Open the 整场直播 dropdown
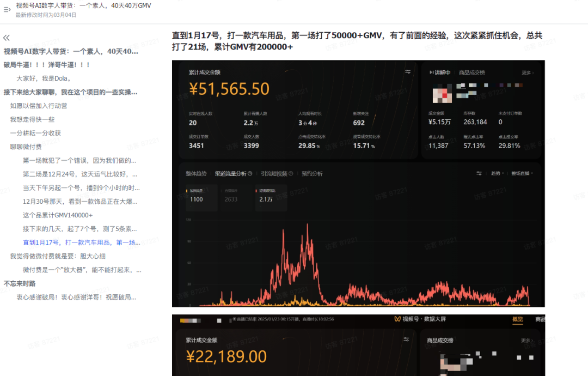588x376 pixels. tap(522, 173)
